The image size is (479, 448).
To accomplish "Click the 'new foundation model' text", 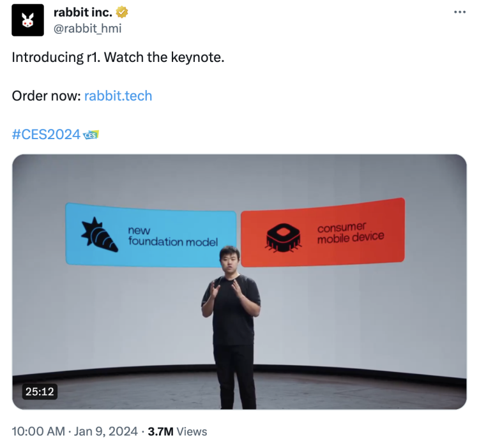I will tap(173, 236).
